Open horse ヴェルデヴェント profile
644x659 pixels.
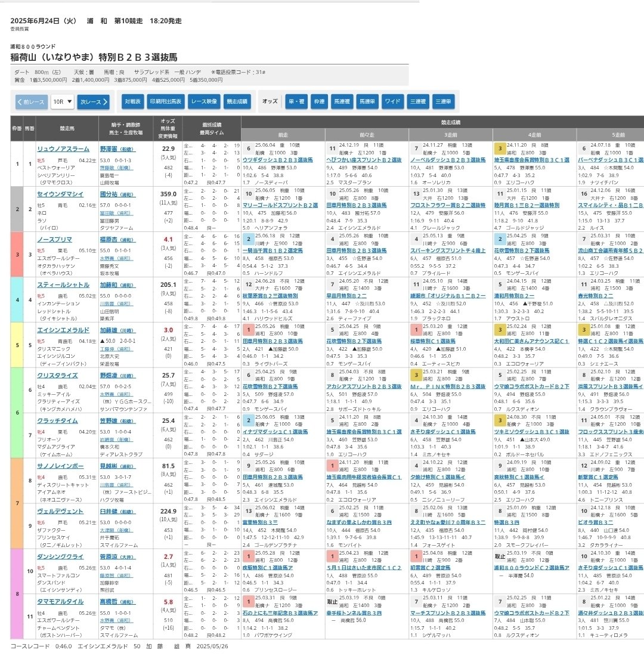60,511
